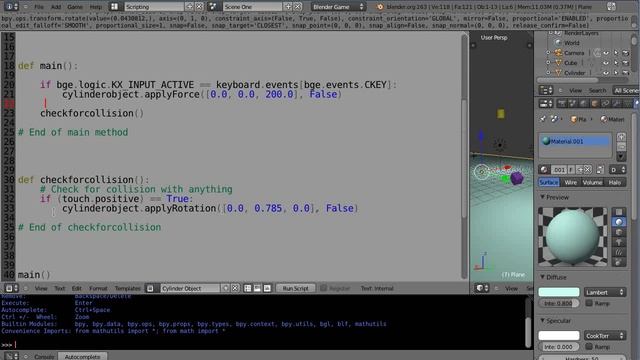This screenshot has height=360, width=640.
Task: Toggle visibility of Cylinder in outliner
Action: coord(606,73)
